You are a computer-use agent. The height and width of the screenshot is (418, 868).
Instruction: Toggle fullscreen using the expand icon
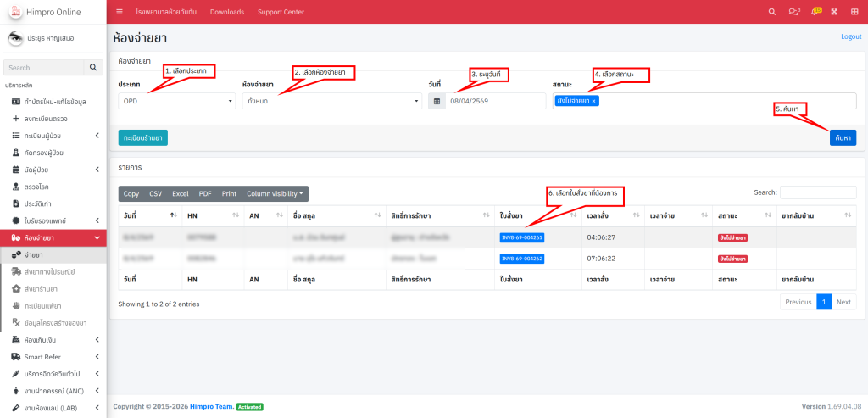(854, 12)
